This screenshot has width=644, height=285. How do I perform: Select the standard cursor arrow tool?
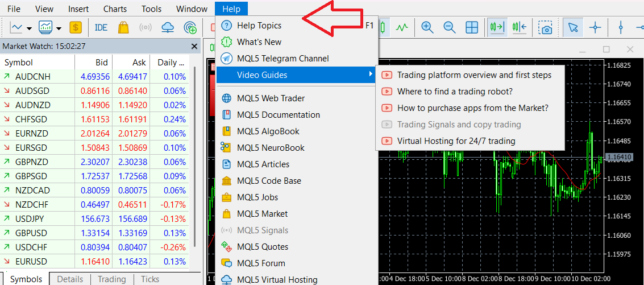[x=574, y=27]
